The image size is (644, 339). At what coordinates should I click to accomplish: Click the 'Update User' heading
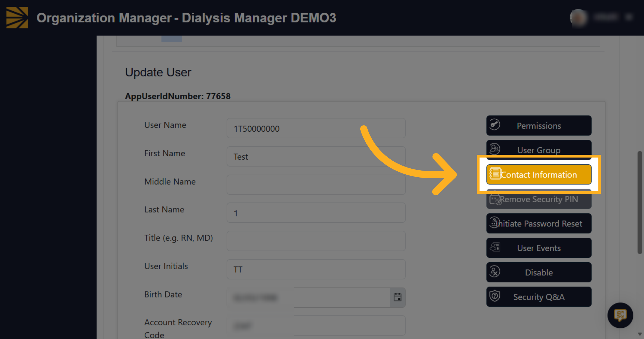[x=158, y=72]
